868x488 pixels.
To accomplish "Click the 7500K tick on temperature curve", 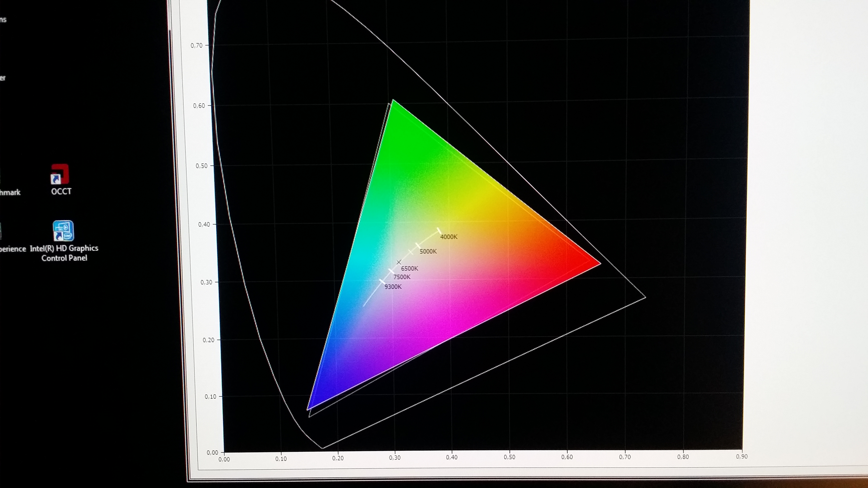I will tap(391, 271).
